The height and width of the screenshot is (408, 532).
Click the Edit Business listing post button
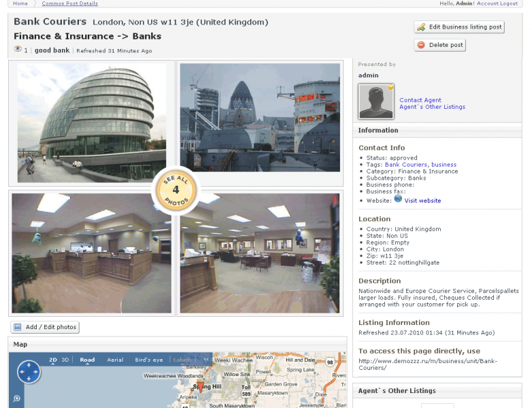click(459, 27)
